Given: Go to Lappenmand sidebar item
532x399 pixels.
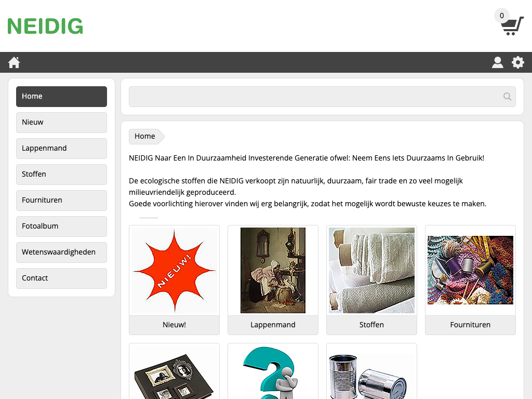Looking at the screenshot, I should click(x=61, y=148).
